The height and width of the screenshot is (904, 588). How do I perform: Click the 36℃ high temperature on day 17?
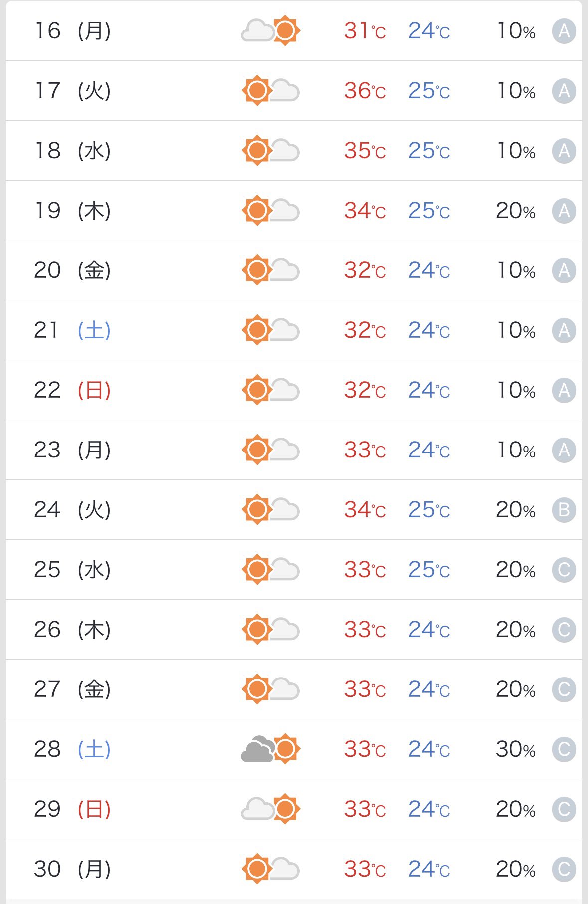(x=365, y=91)
